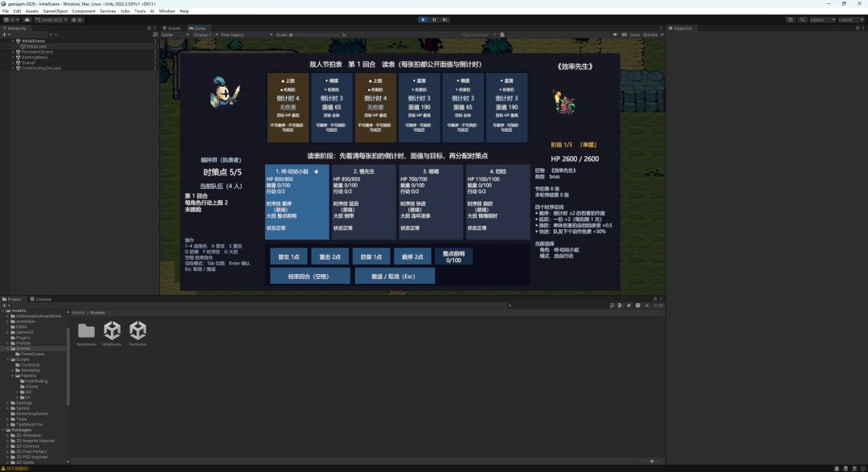Open the Component menu
Screen dimensions: 868x472
click(x=84, y=11)
